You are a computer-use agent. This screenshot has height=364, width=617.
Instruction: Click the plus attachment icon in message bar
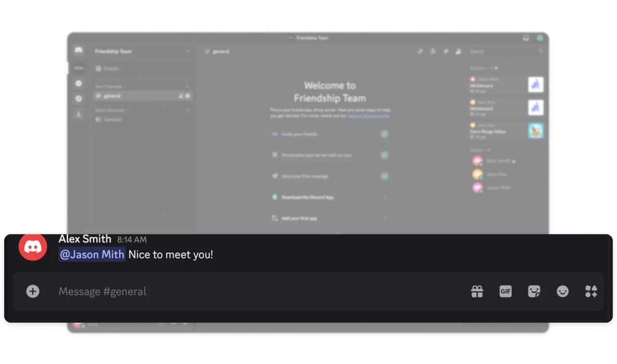click(x=33, y=291)
